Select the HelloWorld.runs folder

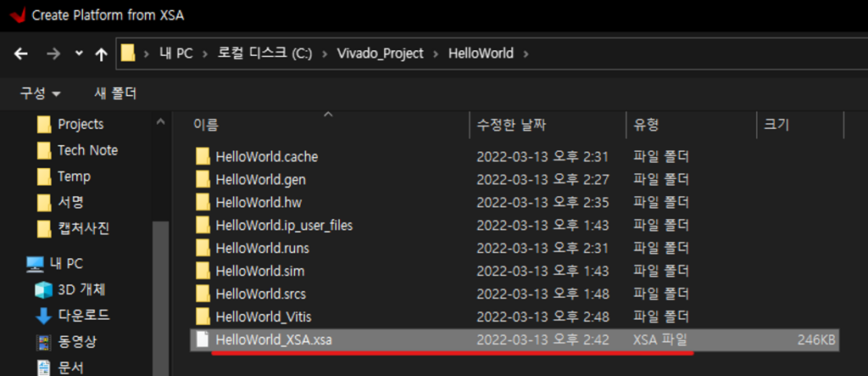(263, 249)
